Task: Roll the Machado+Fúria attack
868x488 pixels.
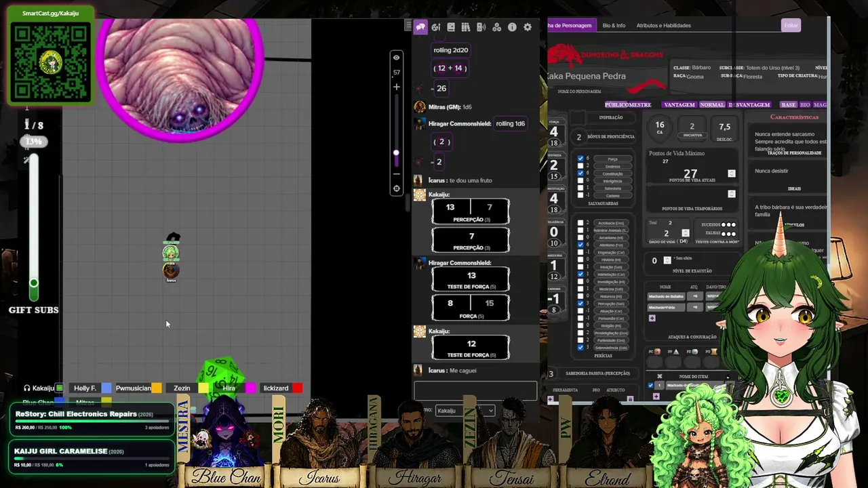Action: (x=666, y=307)
